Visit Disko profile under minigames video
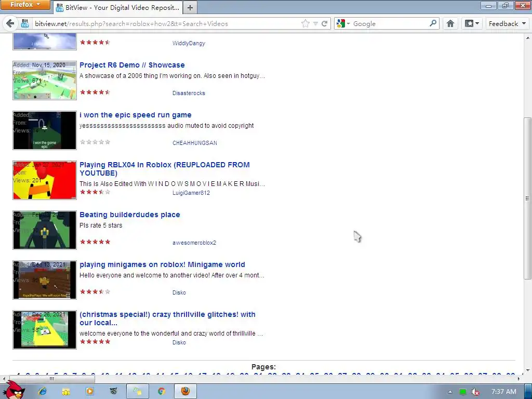The width and height of the screenshot is (532, 399). (179, 292)
